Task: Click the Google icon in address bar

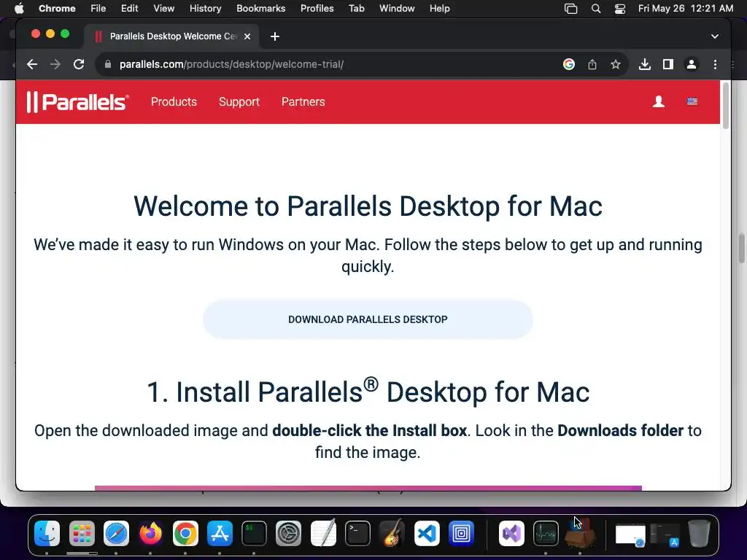Action: click(x=569, y=64)
